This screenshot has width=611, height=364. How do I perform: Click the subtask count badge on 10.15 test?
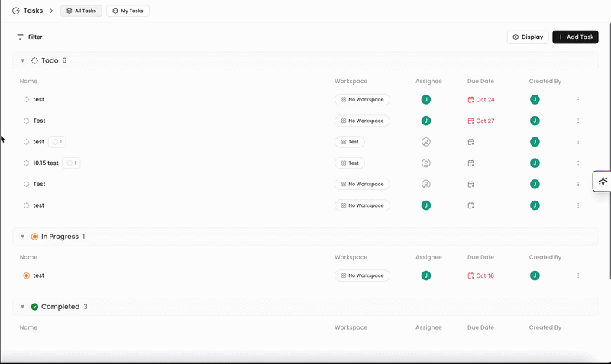click(71, 163)
